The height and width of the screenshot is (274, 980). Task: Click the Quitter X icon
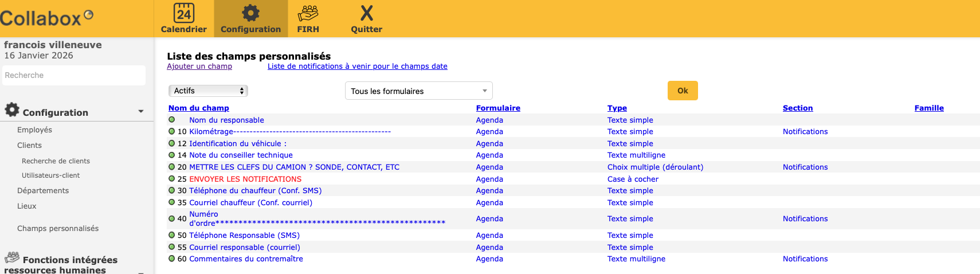[x=366, y=13]
